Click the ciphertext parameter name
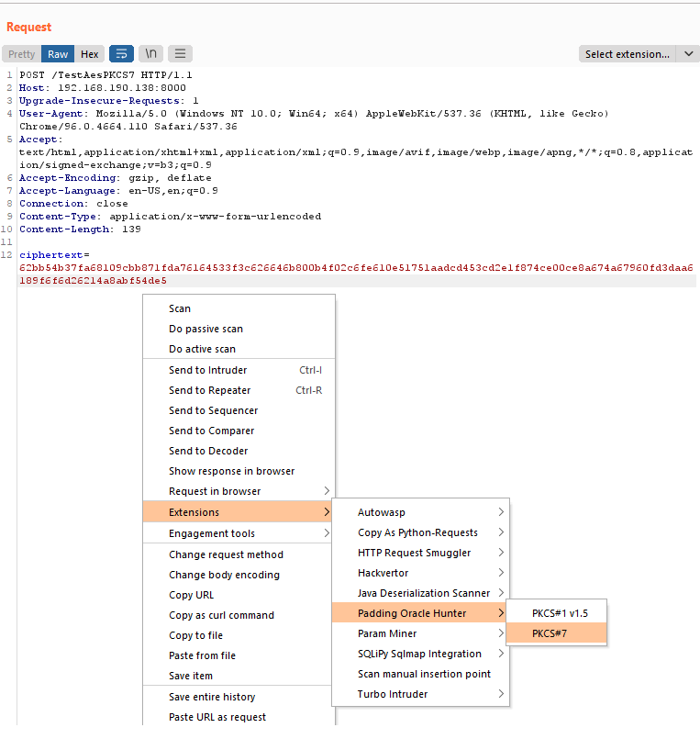Viewport: 700px width, 750px height. 51,255
